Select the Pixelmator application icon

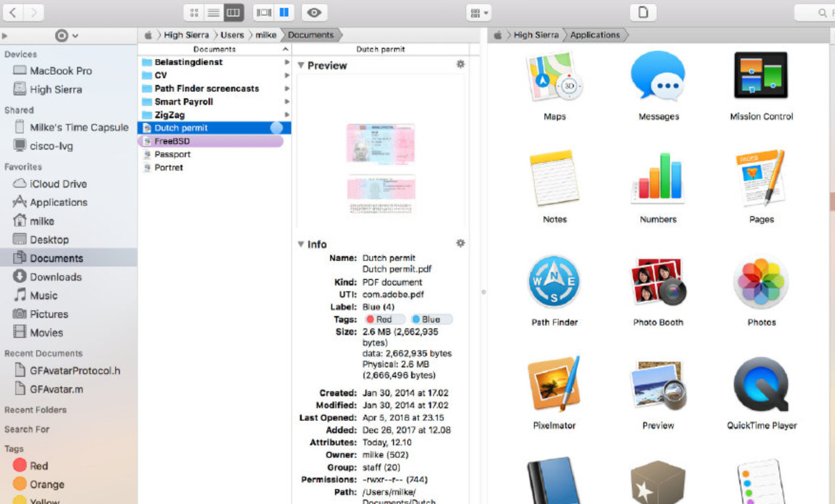[555, 385]
